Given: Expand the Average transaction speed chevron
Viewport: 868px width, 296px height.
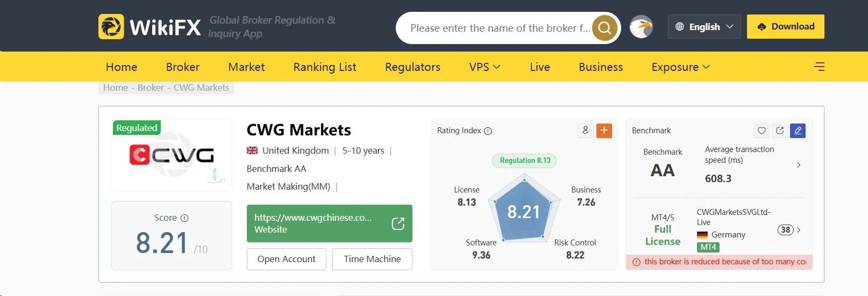Looking at the screenshot, I should click(x=799, y=165).
